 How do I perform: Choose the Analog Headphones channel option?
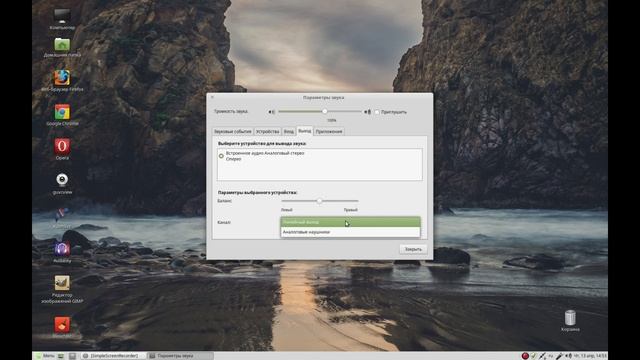tap(350, 232)
